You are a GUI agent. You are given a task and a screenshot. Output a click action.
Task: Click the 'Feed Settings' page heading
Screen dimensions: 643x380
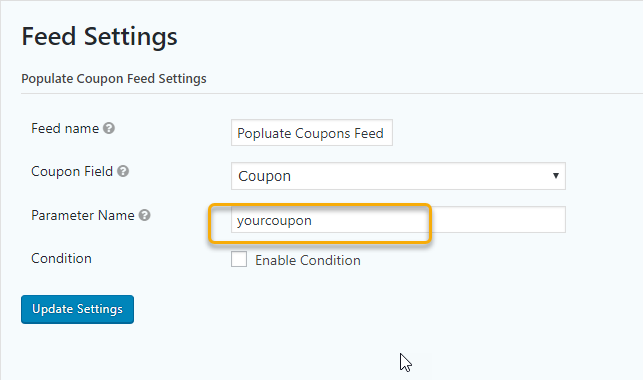100,36
